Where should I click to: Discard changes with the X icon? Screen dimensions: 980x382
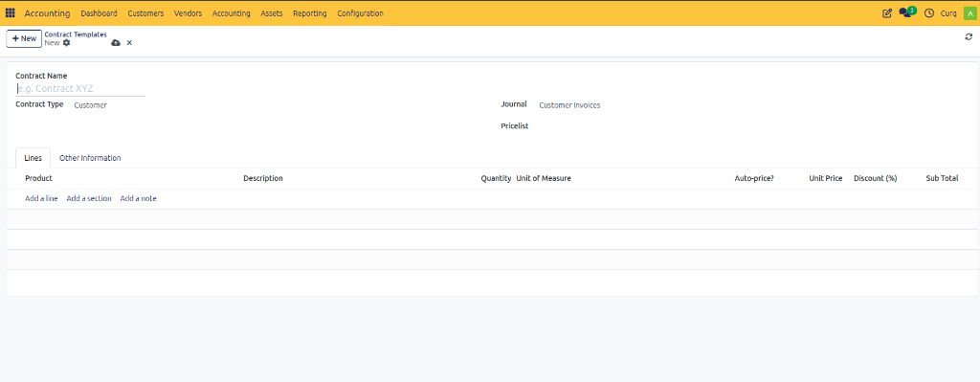point(129,43)
